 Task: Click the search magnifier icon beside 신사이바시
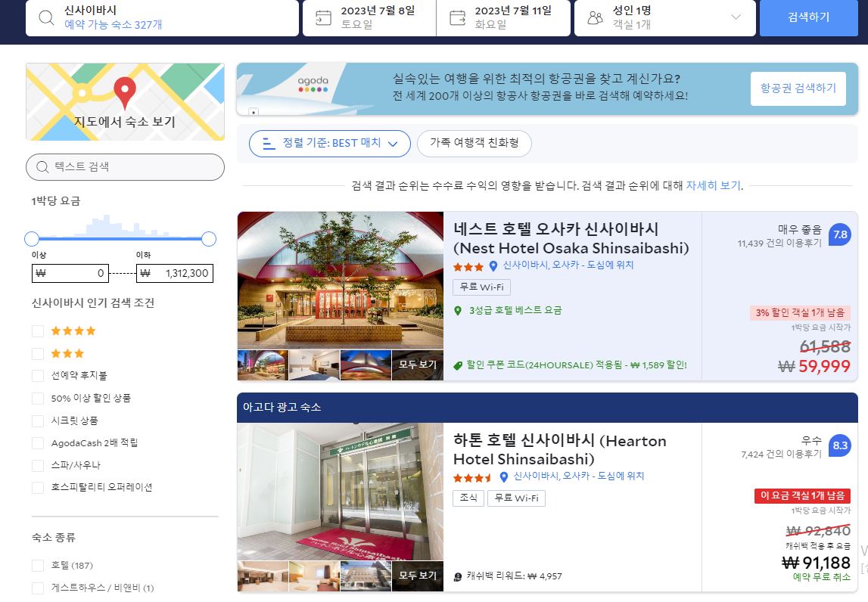coord(46,17)
